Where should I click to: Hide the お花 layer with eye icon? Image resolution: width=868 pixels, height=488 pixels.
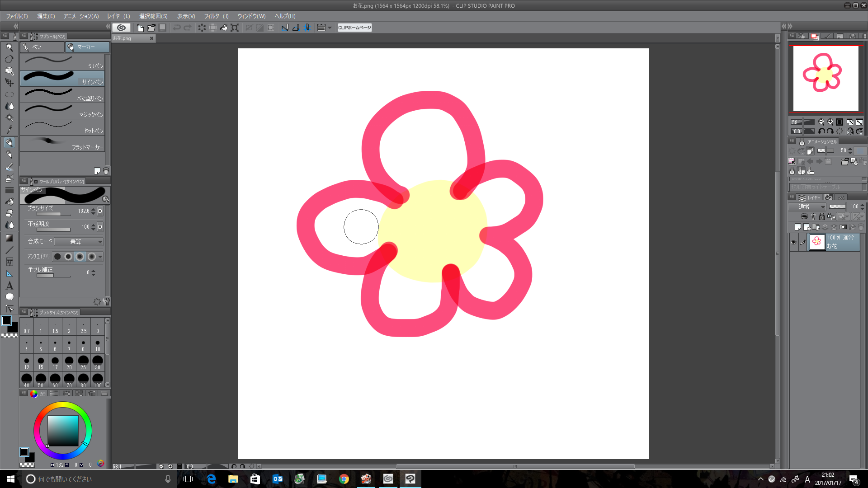coord(793,243)
